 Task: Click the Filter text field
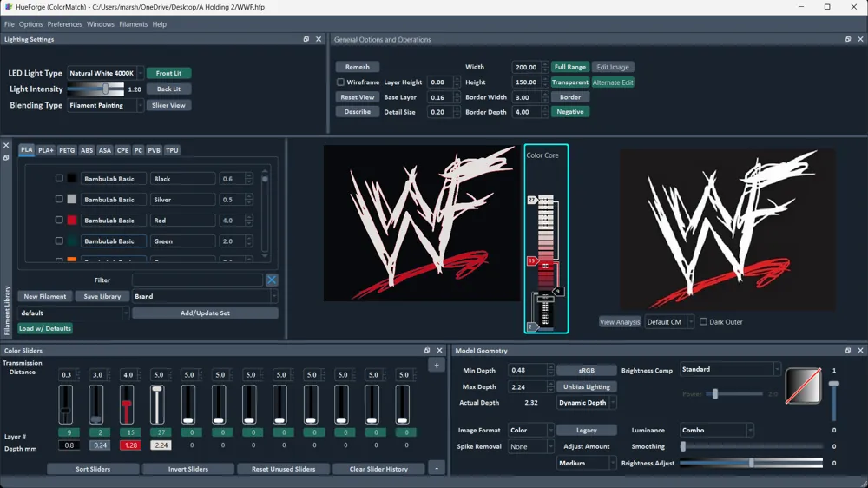coord(198,280)
